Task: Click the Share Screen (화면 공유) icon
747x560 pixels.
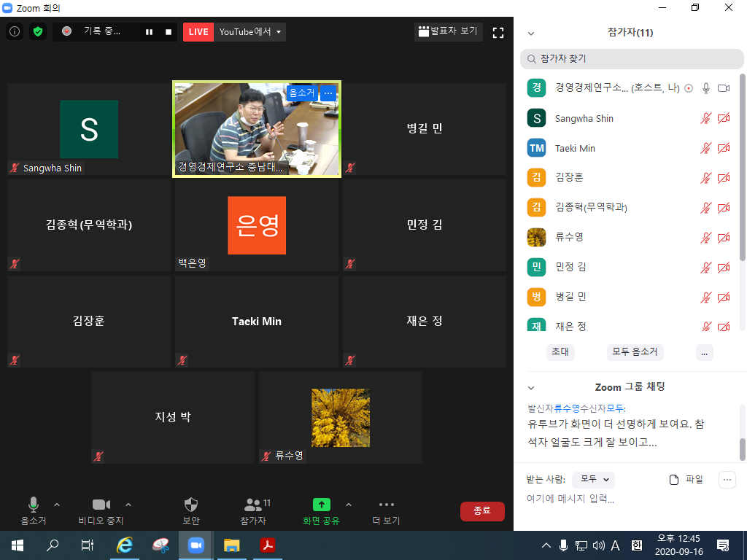Action: (x=321, y=505)
